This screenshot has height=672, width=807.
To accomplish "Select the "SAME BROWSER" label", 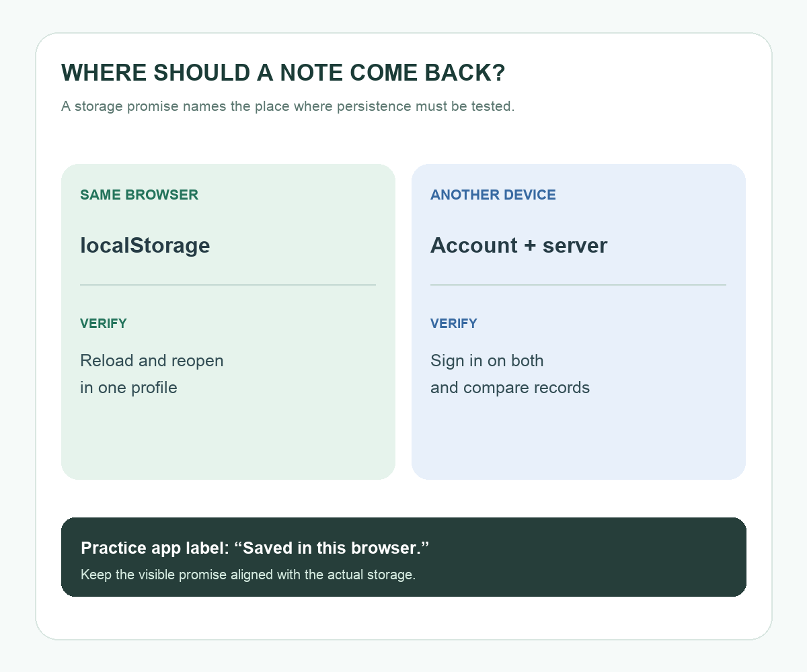I will click(139, 195).
